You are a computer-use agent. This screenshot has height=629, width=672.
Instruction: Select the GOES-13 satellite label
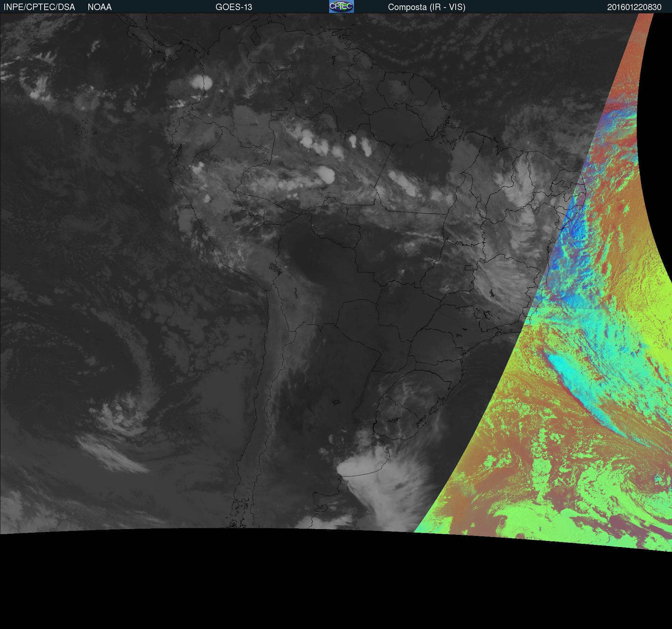234,7
